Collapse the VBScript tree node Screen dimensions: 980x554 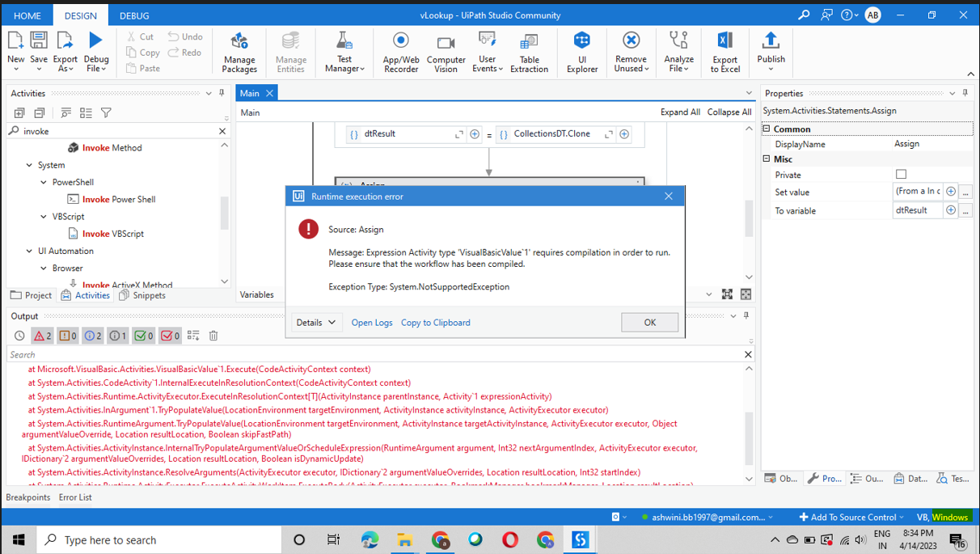(x=44, y=217)
